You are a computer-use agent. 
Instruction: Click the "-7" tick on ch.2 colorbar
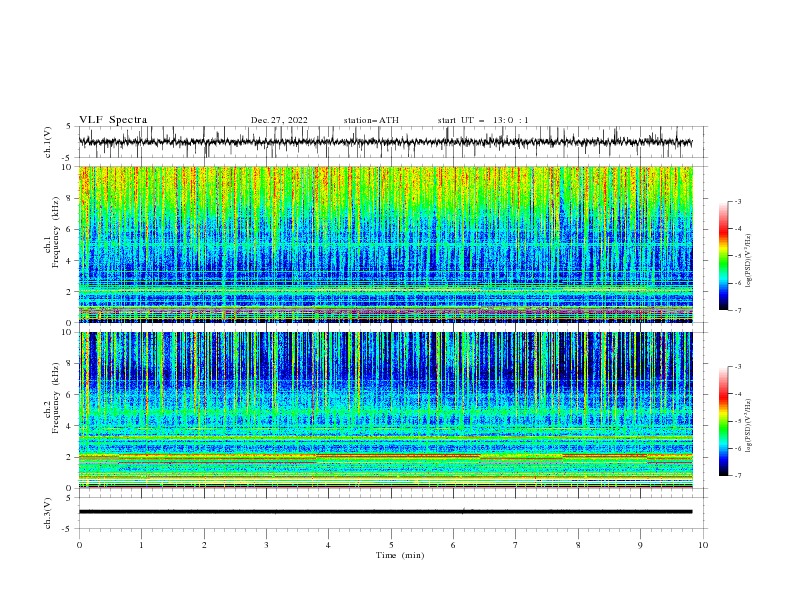pos(738,476)
